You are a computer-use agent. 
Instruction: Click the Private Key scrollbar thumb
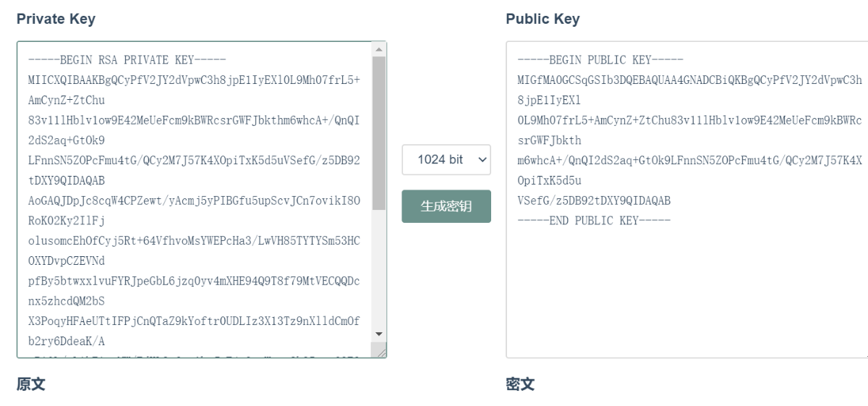pos(379,130)
